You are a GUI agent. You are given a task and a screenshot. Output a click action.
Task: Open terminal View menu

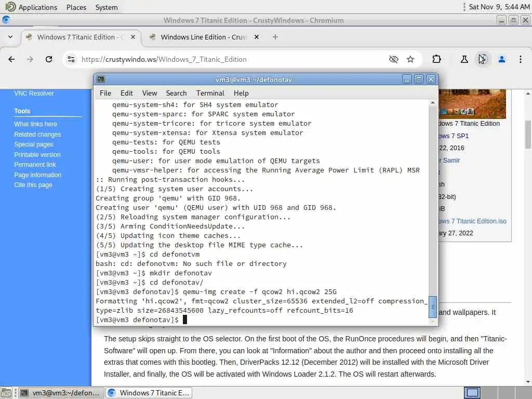pos(150,93)
